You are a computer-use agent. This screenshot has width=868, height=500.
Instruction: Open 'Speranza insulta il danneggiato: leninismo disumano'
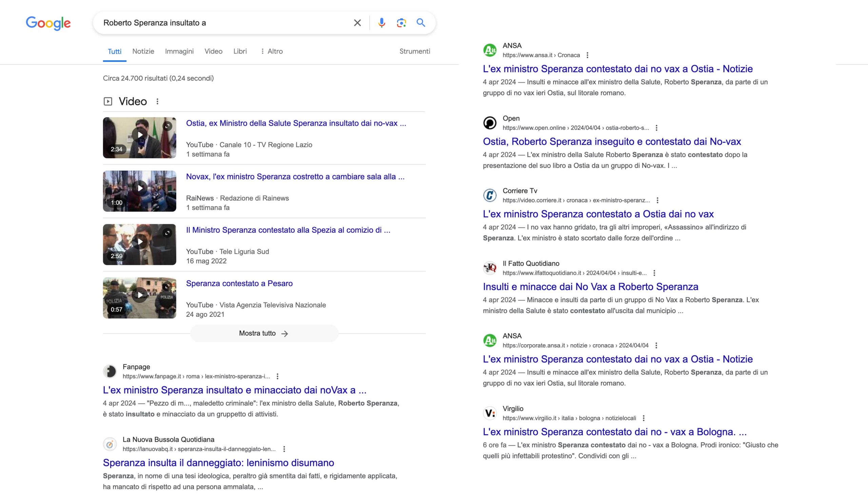tap(219, 463)
